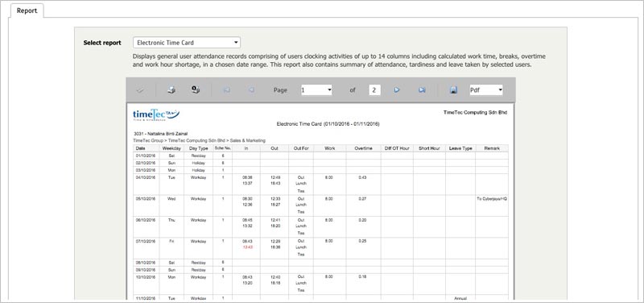
Task: Click the print current page icon
Action: click(x=196, y=89)
